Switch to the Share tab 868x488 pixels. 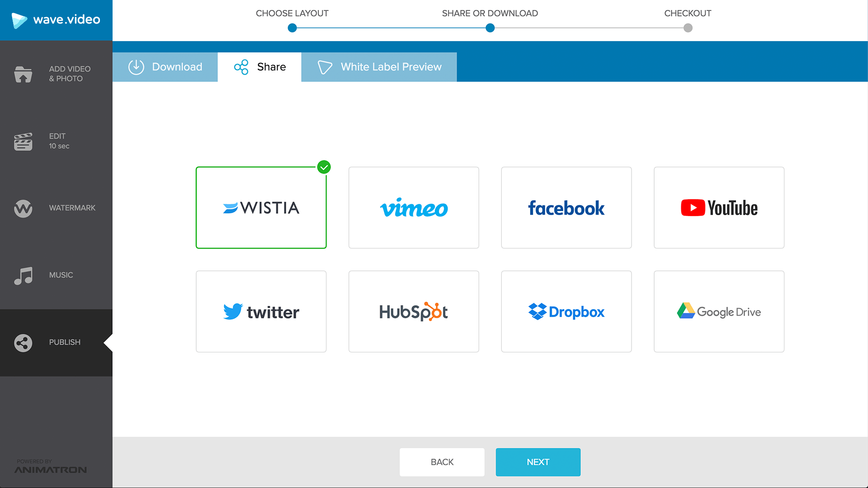(x=259, y=67)
